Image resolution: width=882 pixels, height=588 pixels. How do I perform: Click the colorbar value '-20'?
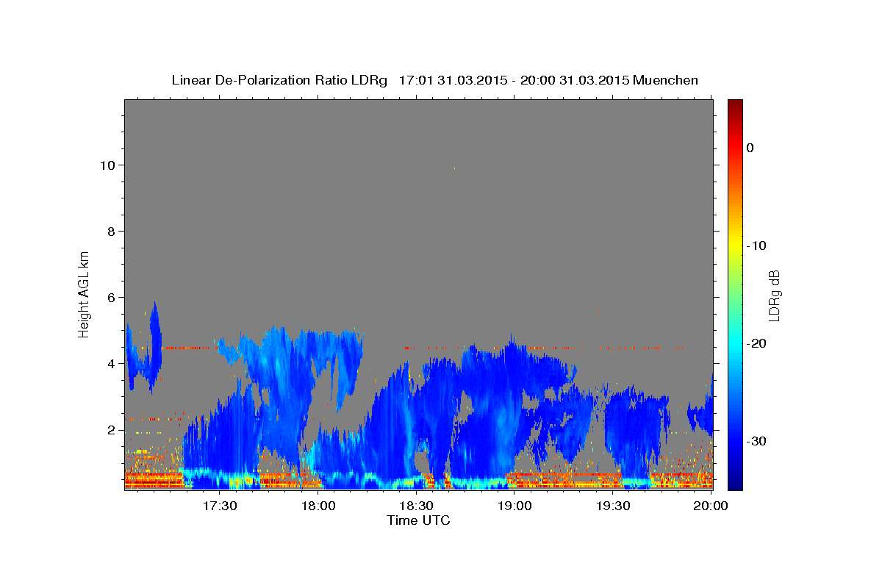pos(757,343)
